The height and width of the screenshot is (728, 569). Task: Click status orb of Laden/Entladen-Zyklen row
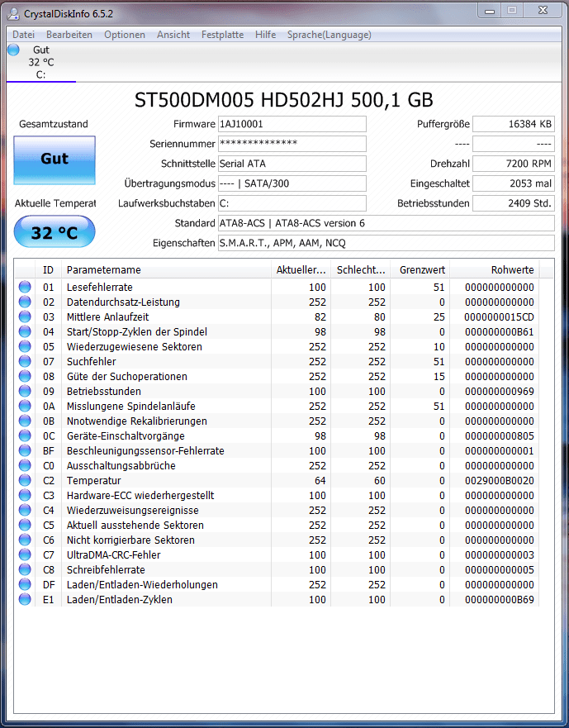pos(25,599)
